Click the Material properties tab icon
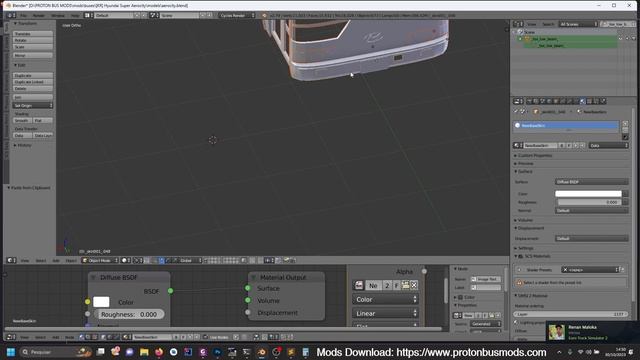Screen dimensions: 640x360 (583, 101)
